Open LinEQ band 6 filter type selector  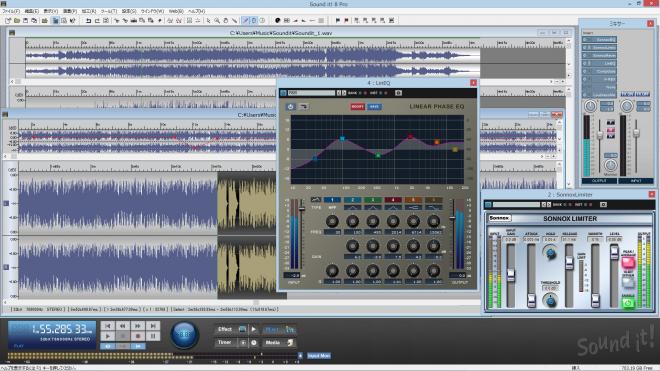coord(433,207)
